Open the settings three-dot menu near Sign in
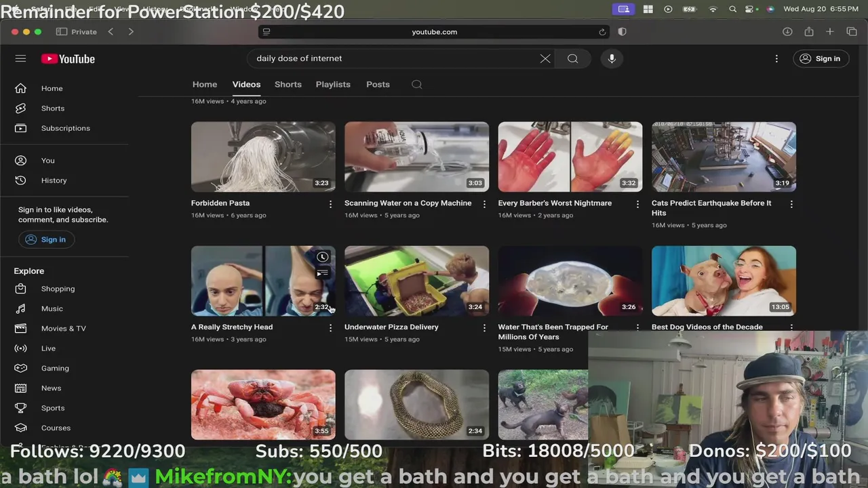 (776, 58)
